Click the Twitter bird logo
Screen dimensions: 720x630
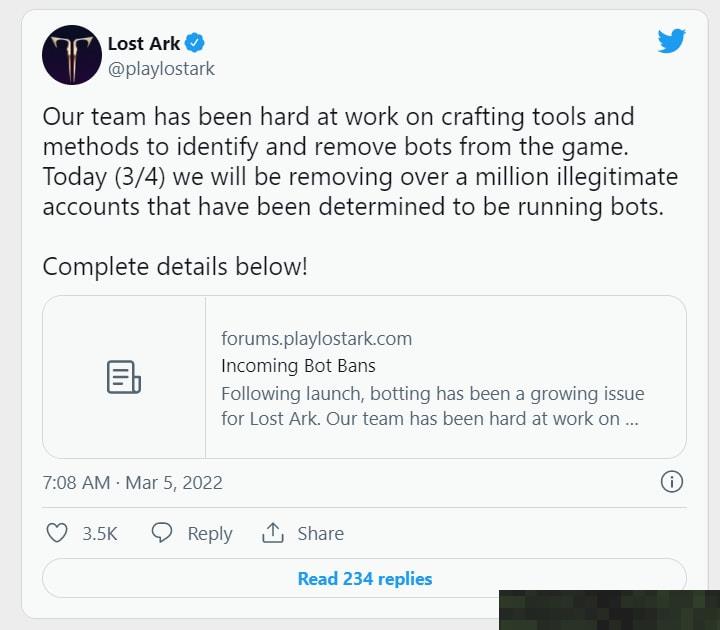point(671,41)
